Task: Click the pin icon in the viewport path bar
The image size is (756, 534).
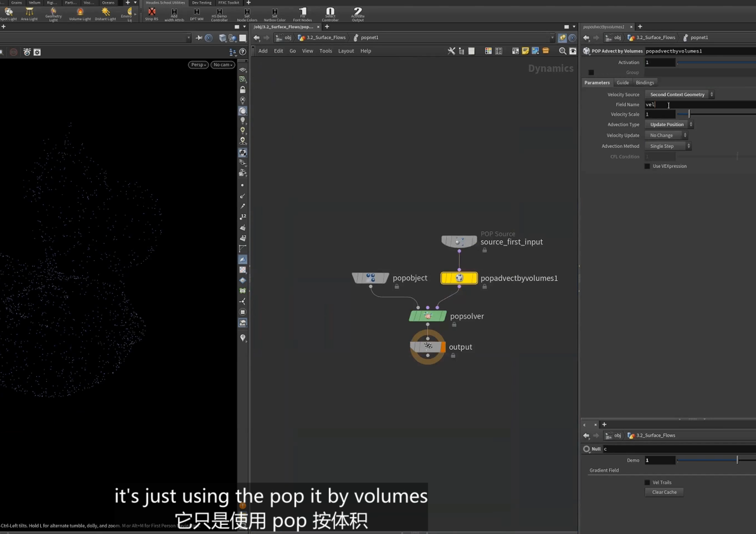Action: tap(199, 38)
